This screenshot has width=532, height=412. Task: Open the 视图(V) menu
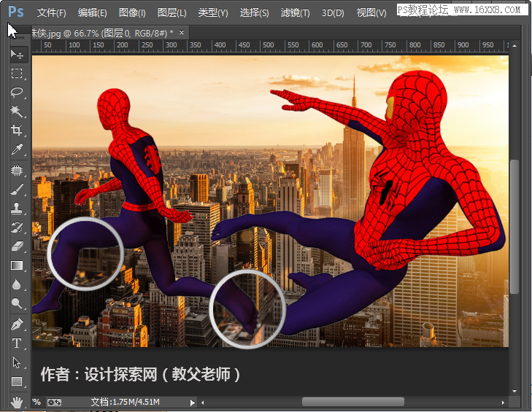371,13
